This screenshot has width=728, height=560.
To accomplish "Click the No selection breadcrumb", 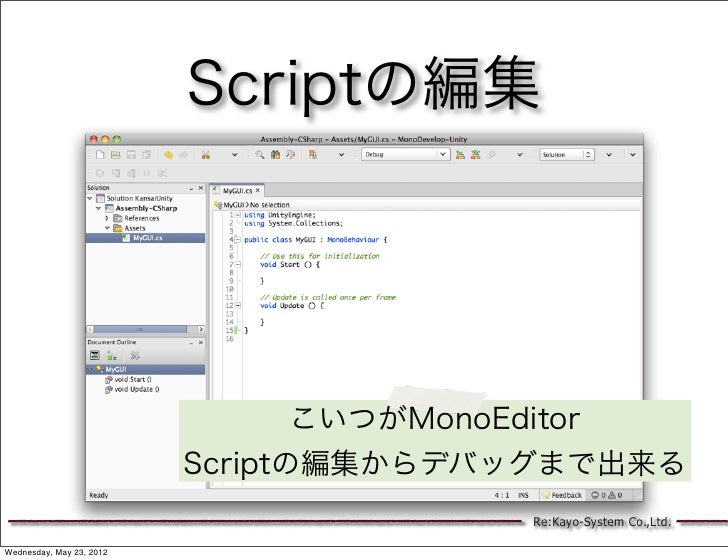I will click(x=270, y=205).
